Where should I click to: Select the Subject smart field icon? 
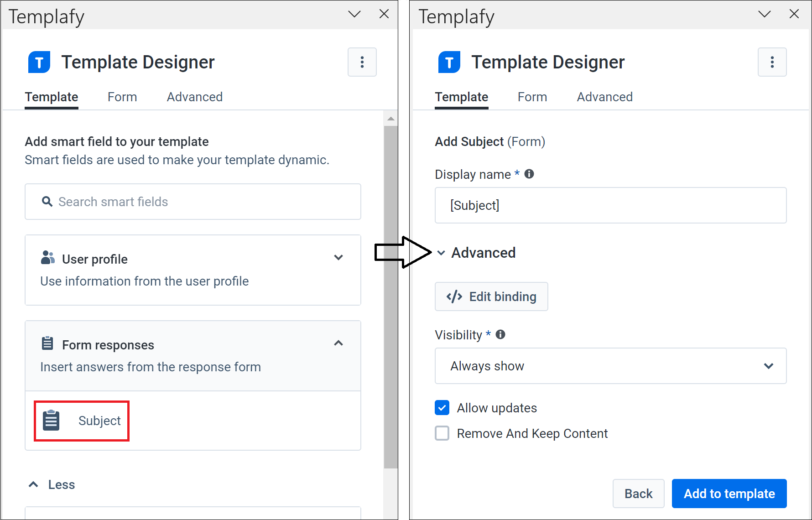coord(51,420)
